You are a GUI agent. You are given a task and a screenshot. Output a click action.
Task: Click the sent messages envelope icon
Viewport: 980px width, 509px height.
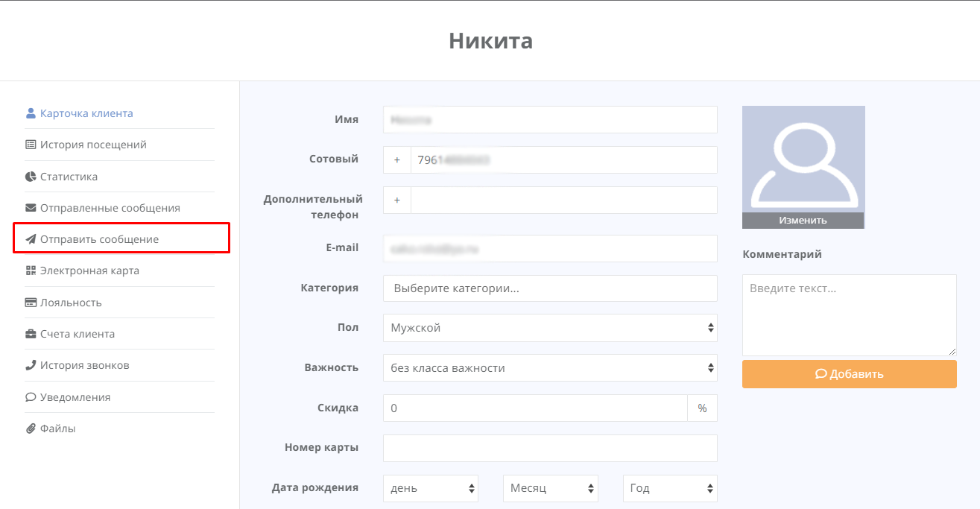click(x=31, y=208)
